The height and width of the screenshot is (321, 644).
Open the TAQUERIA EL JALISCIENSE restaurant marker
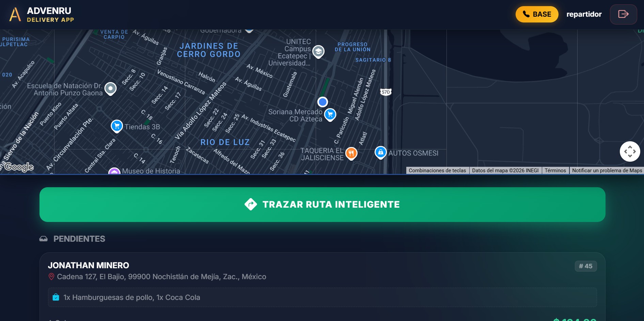click(x=351, y=154)
